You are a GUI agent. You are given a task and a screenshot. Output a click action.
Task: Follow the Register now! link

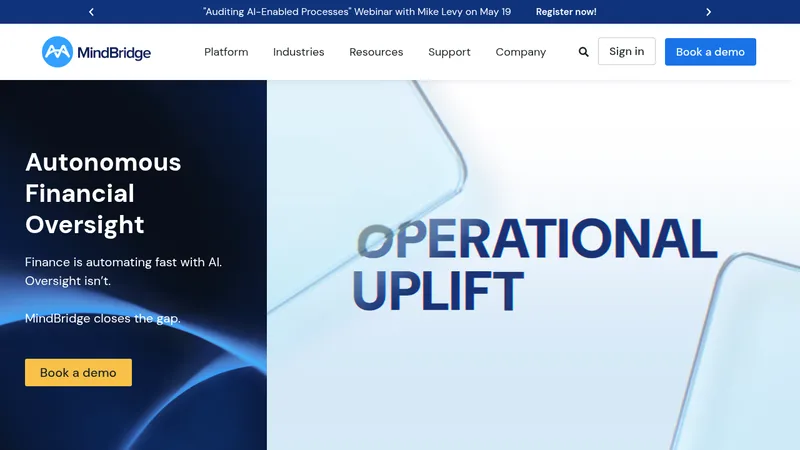[566, 12]
